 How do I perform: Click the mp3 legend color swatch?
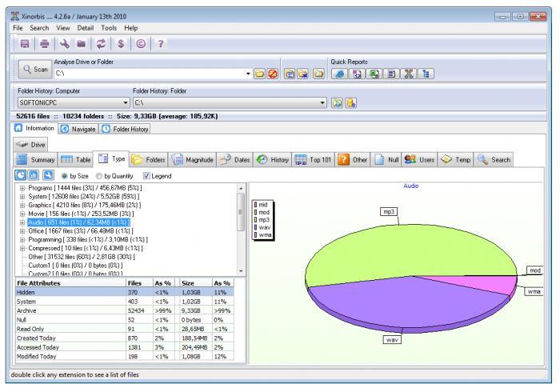point(255,220)
